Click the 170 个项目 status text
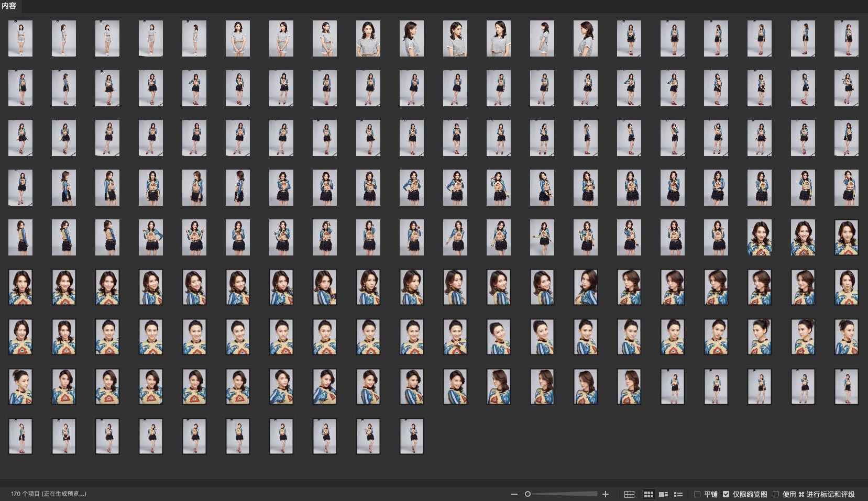The width and height of the screenshot is (868, 501). (x=48, y=494)
